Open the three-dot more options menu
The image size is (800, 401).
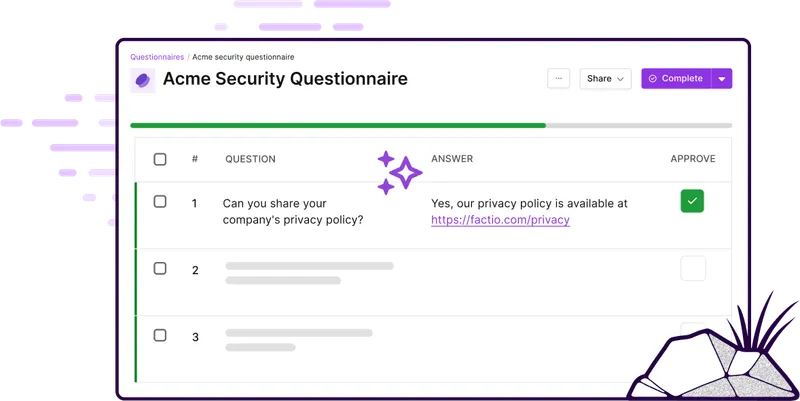pyautogui.click(x=559, y=79)
